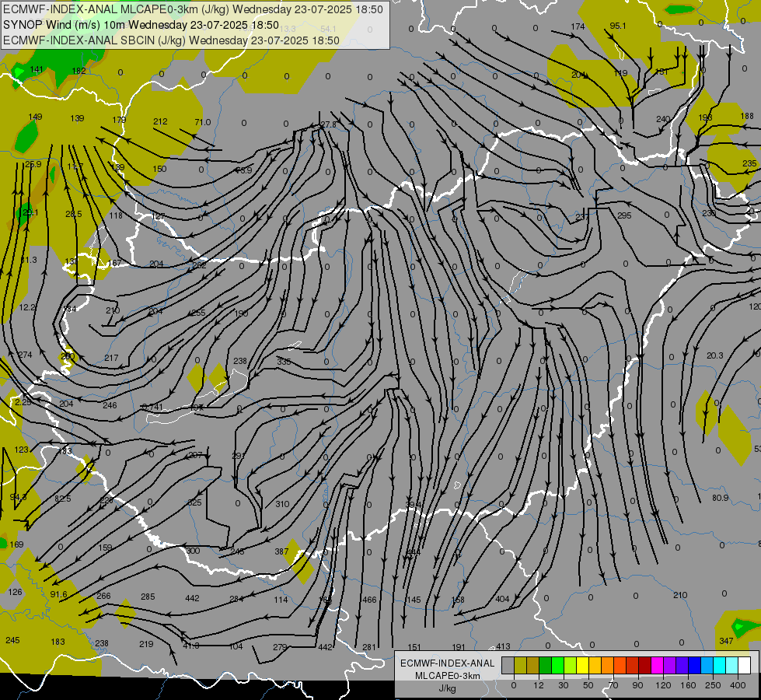Click legend scale tick label '250'
The image size is (761, 700).
[713, 685]
